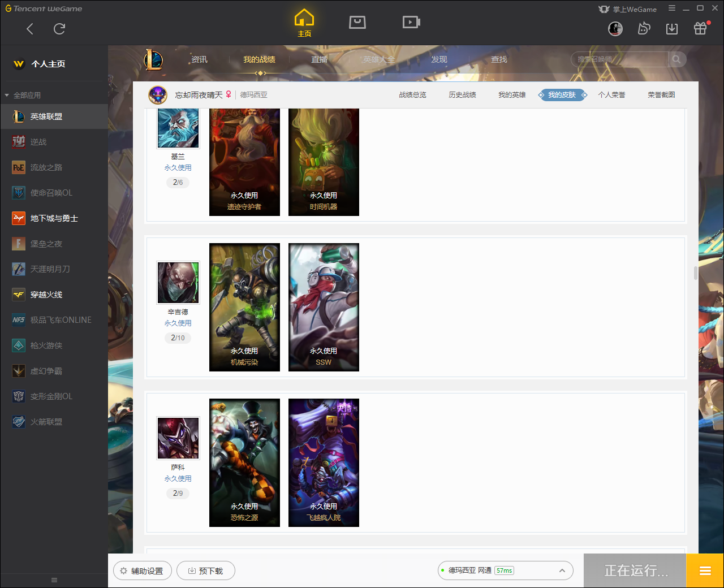Click 正在运行 game status button

[635, 570]
